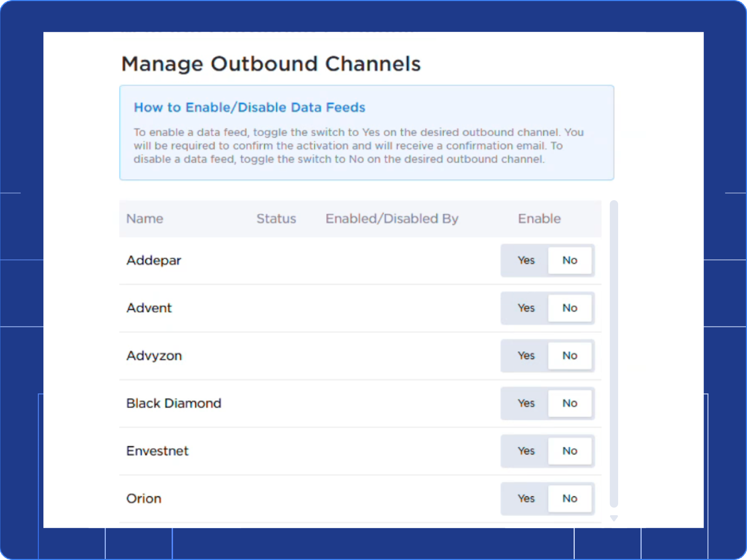Set Advyzon toggle to No
The height and width of the screenshot is (560, 747).
tap(570, 356)
